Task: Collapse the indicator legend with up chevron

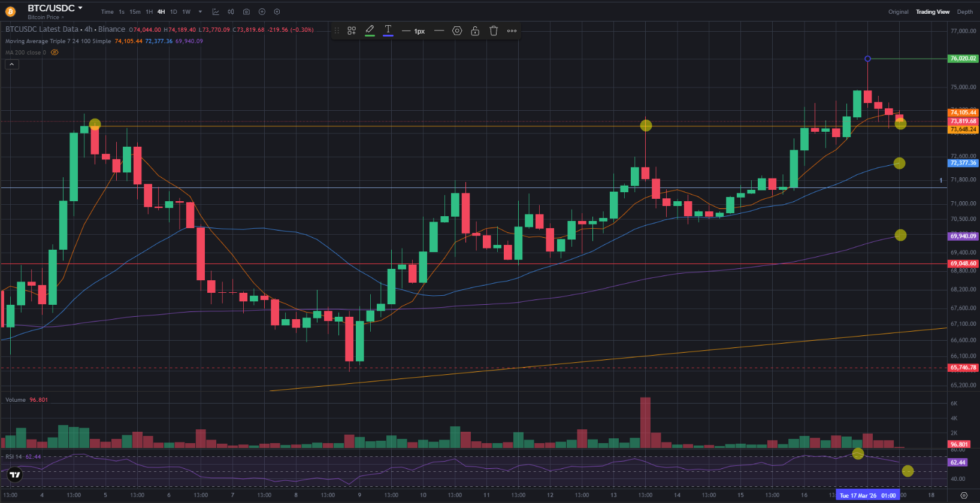Action: click(11, 65)
